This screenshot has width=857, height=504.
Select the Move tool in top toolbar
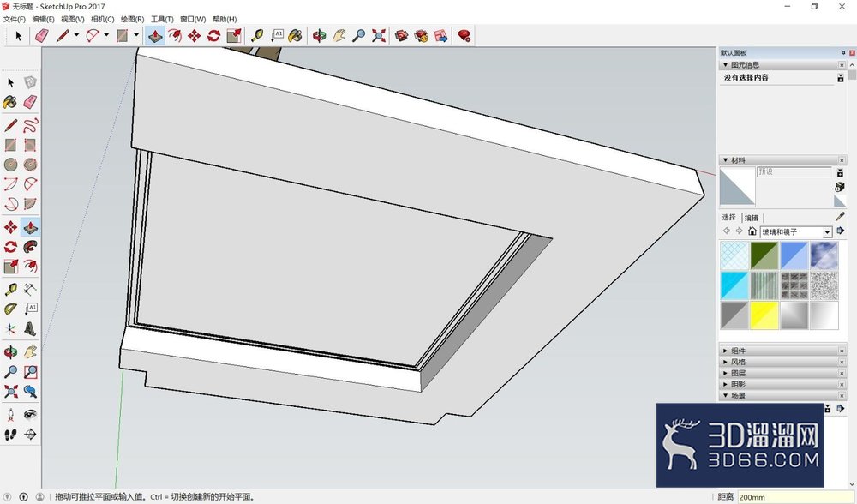click(x=194, y=36)
